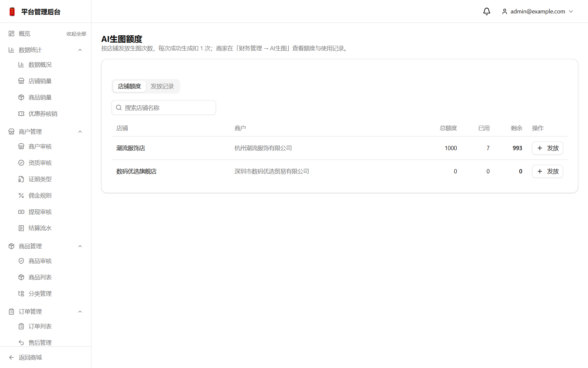Open 订单列表 clipboard icon item
The image size is (588, 368).
click(21, 326)
